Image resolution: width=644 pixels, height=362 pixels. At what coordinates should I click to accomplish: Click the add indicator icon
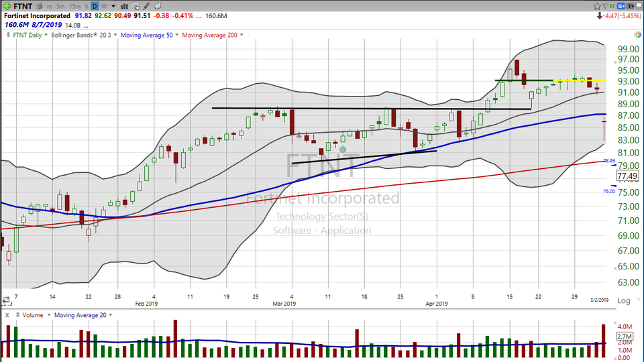(x=135, y=6)
